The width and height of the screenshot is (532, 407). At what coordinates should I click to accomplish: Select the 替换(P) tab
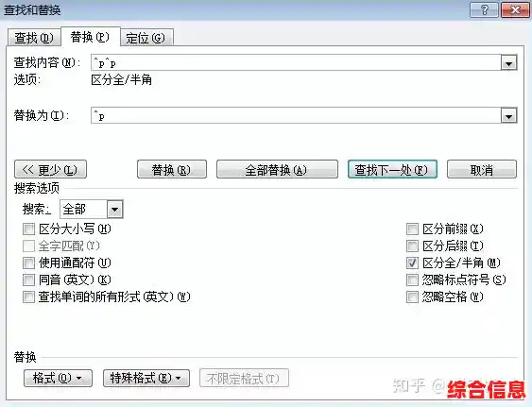(x=91, y=37)
